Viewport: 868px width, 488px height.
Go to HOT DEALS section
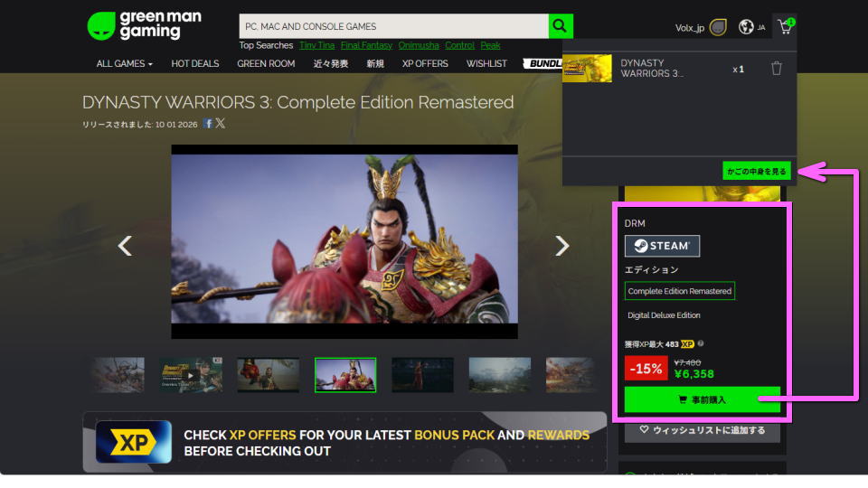coord(195,63)
